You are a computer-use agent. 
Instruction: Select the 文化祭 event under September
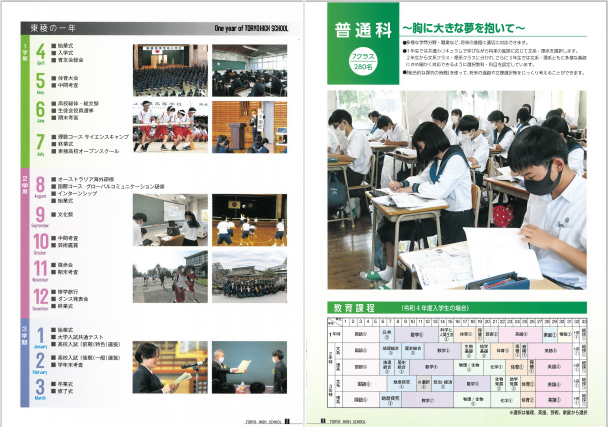[67, 214]
